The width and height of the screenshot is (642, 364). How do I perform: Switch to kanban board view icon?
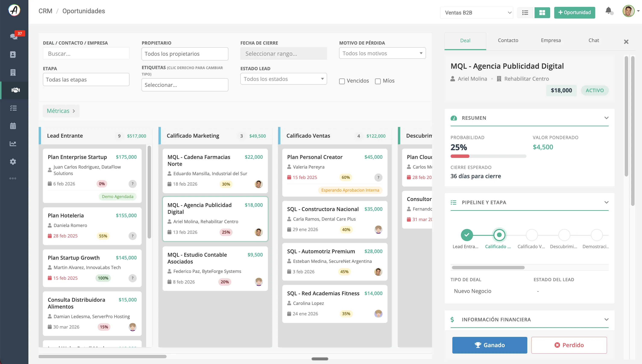pos(542,13)
